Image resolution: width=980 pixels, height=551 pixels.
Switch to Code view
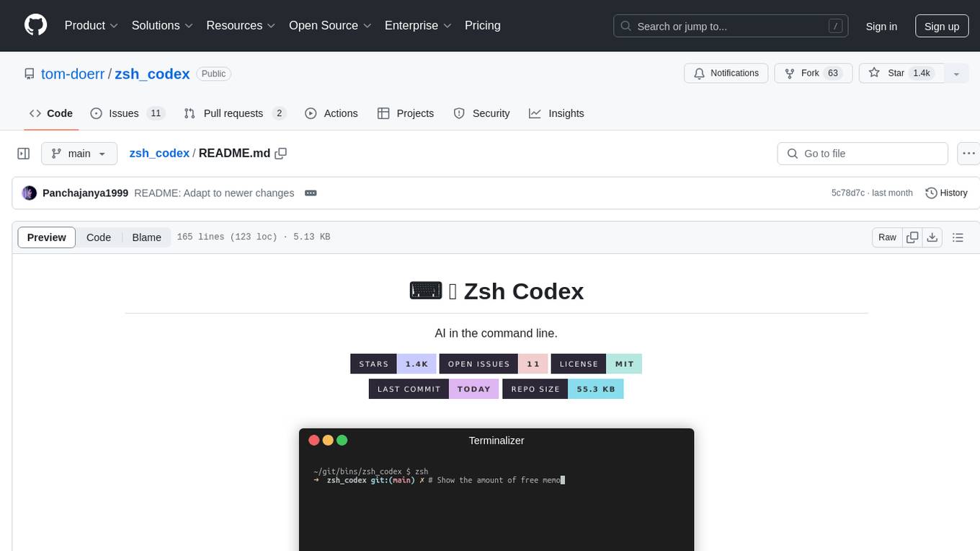pyautogui.click(x=99, y=237)
